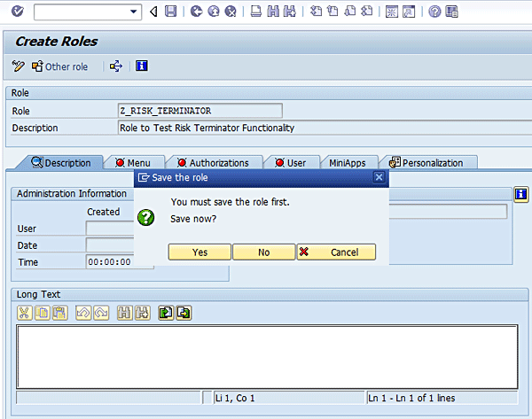Click the Copy icon in Long Text toolbar
The image size is (532, 419).
42,313
